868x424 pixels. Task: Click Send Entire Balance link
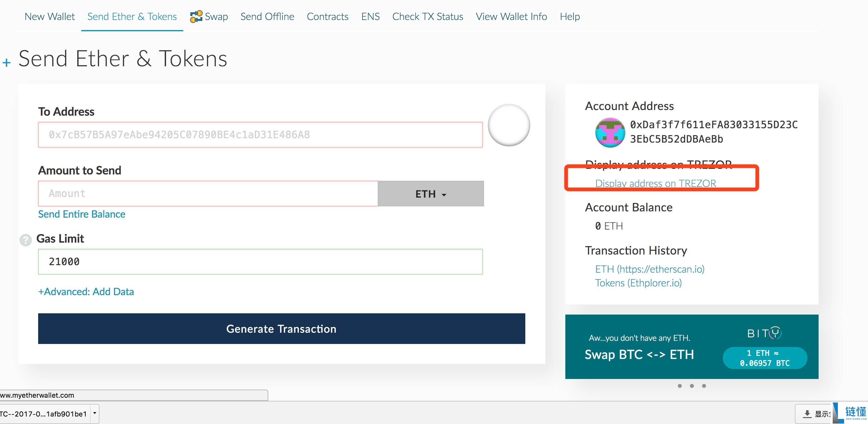[x=82, y=214]
